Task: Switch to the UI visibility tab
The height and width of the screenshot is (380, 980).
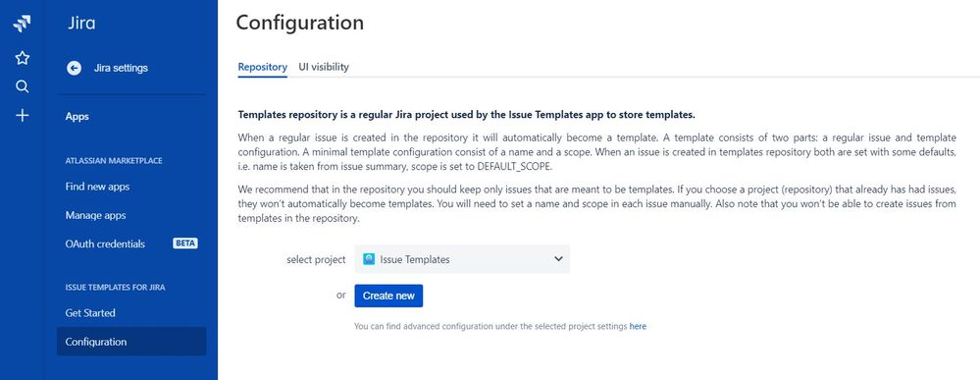Action: click(324, 67)
